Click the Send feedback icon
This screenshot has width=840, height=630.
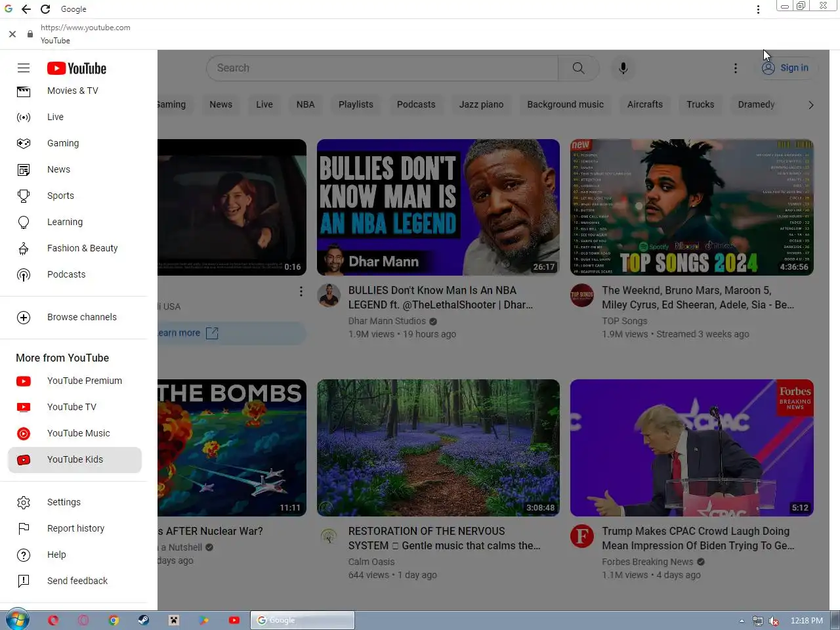(x=24, y=581)
